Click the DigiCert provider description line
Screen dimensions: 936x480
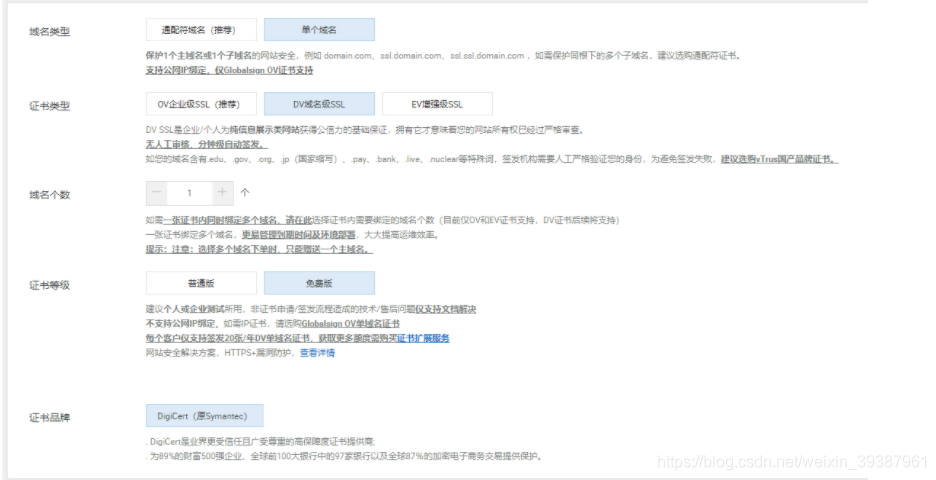click(x=260, y=442)
